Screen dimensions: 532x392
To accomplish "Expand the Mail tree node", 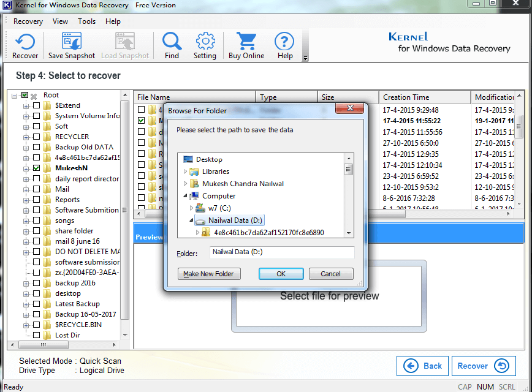I will [x=26, y=190].
